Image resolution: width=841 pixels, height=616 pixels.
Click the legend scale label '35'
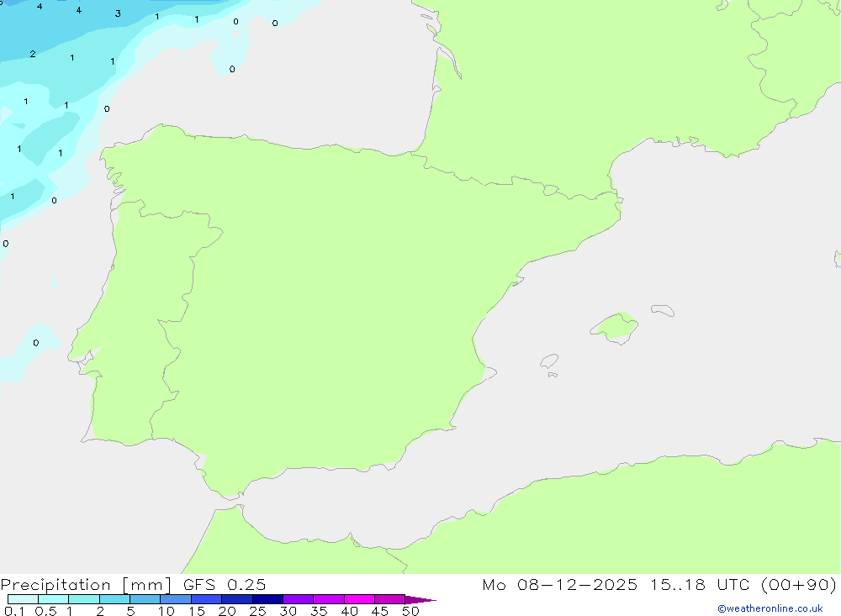click(319, 611)
